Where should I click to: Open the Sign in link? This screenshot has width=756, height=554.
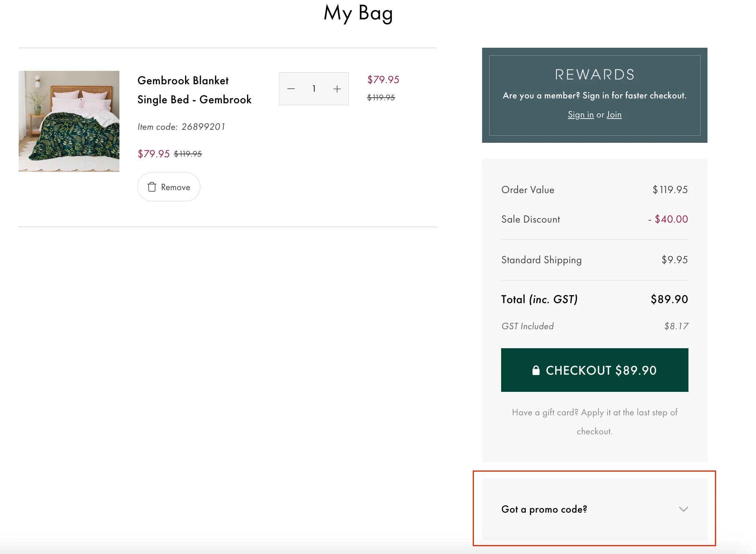[581, 114]
